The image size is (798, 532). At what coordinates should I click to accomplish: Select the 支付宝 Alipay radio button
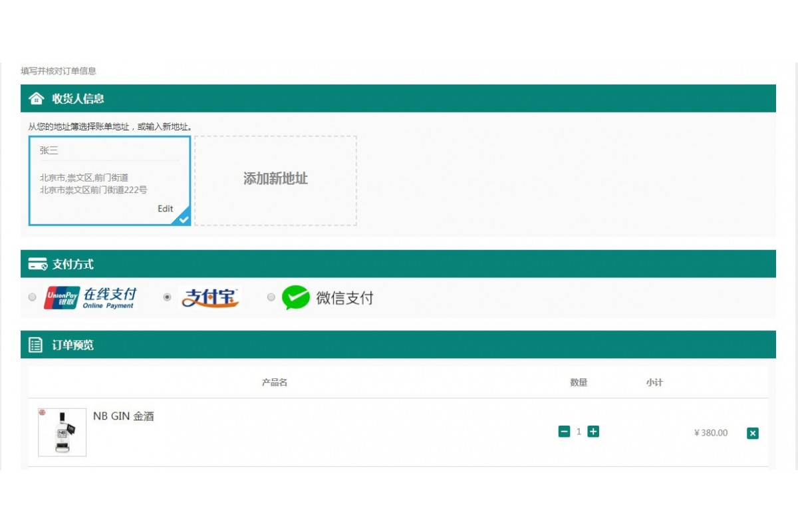[x=167, y=297]
